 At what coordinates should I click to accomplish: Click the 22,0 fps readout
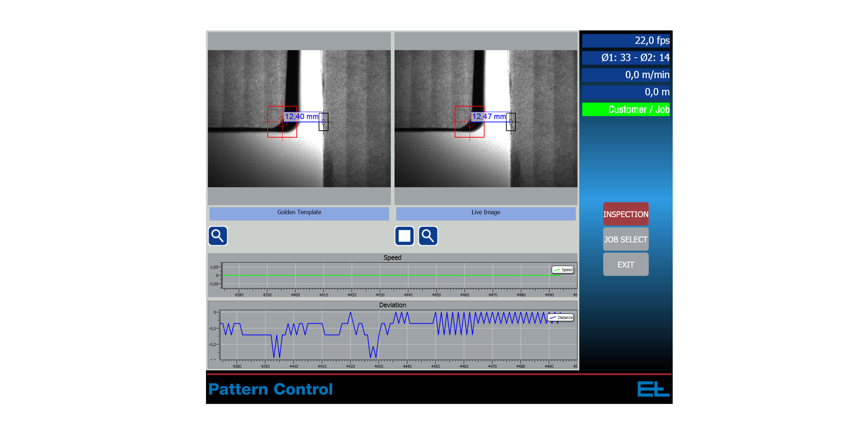coord(626,41)
